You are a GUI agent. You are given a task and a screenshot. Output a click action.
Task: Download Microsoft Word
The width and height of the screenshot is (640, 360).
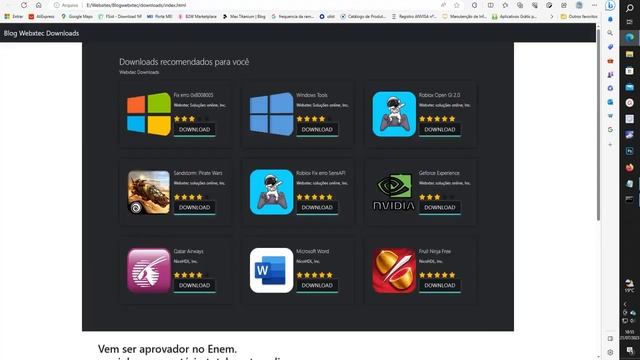coord(317,285)
